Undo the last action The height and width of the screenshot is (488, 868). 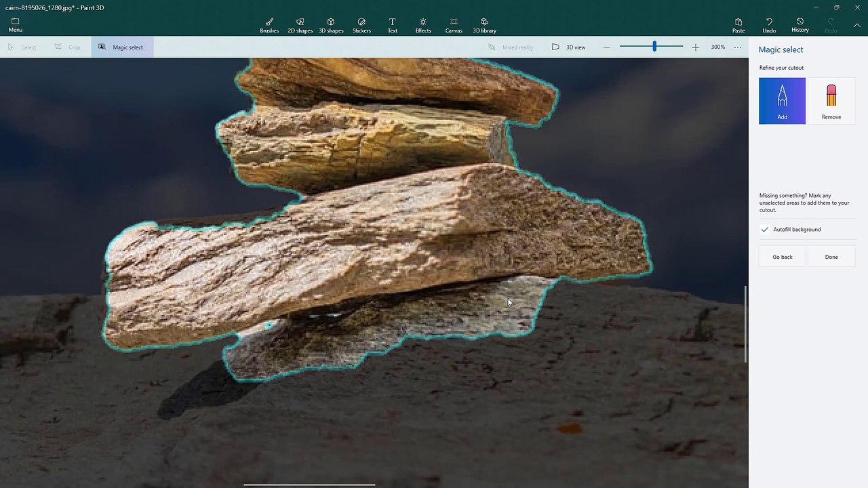coord(769,26)
